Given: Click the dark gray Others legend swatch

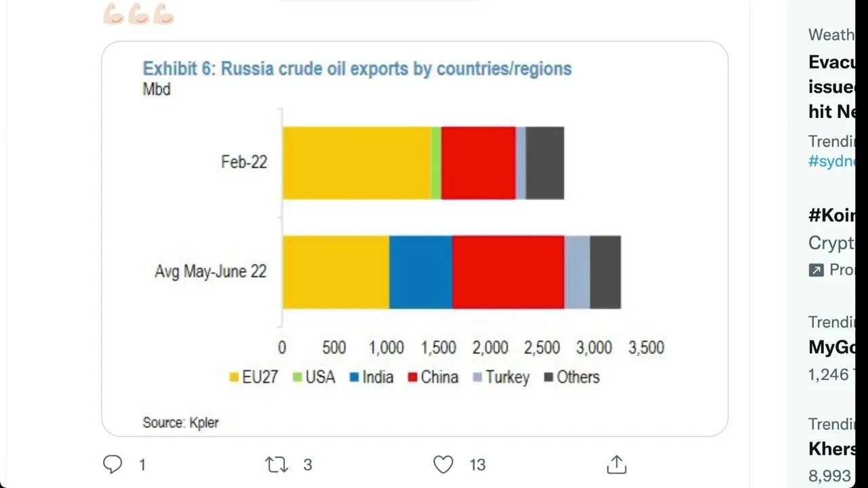Looking at the screenshot, I should (549, 378).
